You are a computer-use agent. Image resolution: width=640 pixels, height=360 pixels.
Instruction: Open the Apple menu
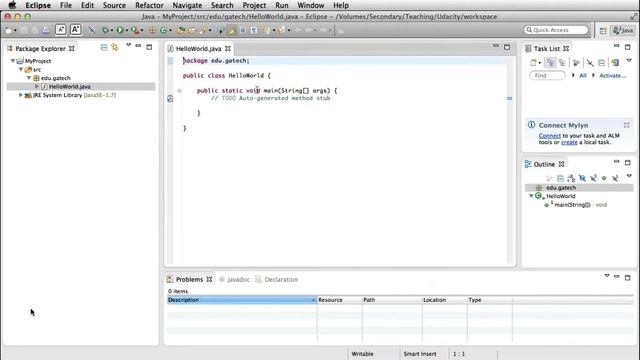pos(12,5)
